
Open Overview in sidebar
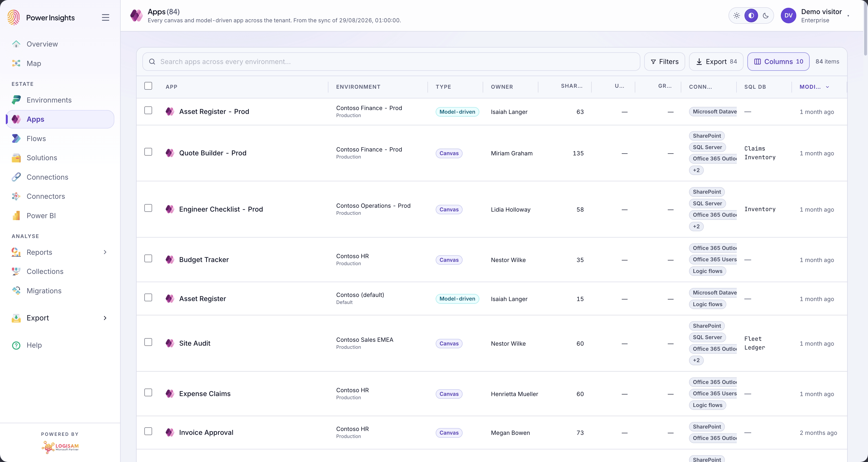(60, 44)
